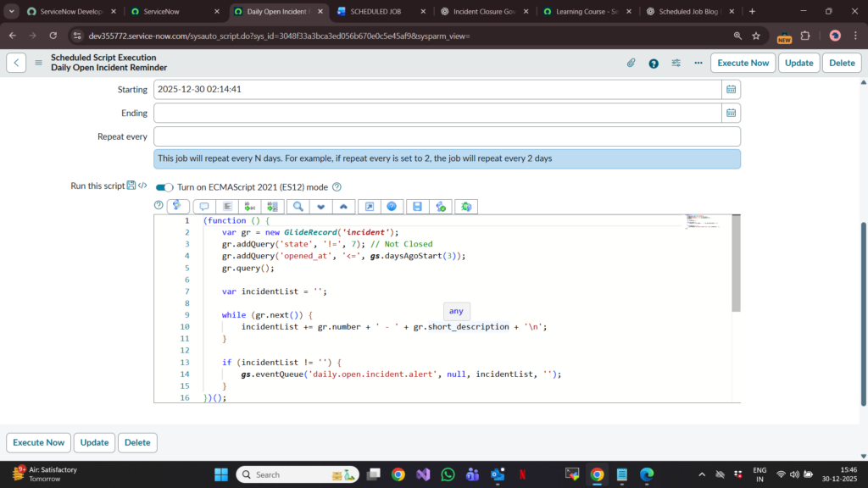
Task: Click the bottom Delete button
Action: tap(137, 442)
